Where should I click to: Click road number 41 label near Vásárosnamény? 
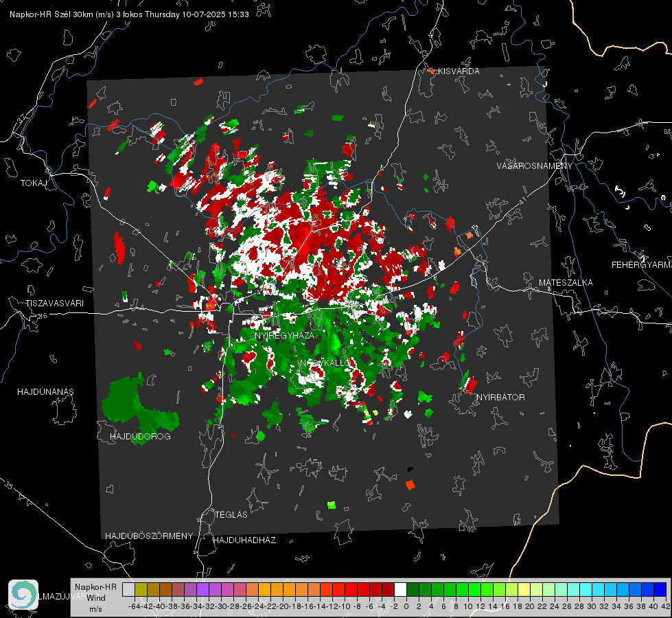[x=522, y=201]
